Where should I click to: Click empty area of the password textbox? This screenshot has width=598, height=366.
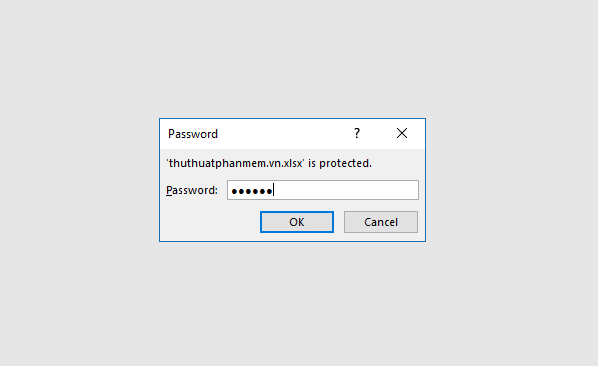pos(346,190)
